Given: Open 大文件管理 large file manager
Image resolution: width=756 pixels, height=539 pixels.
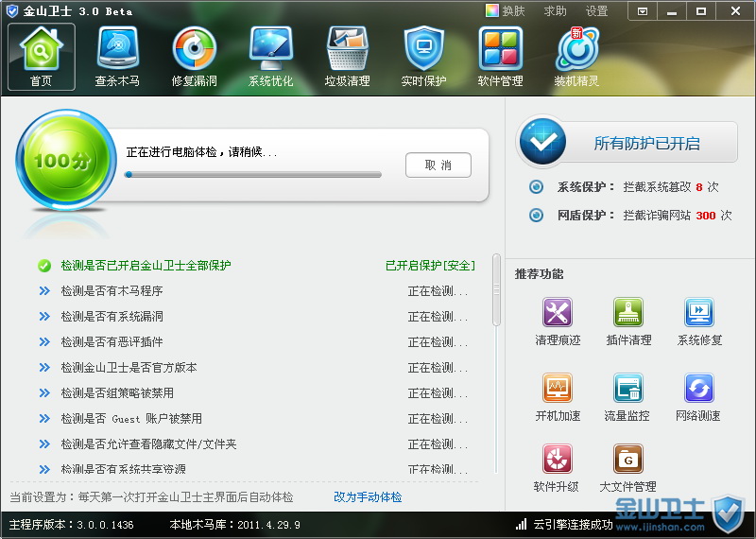Looking at the screenshot, I should click(x=627, y=468).
